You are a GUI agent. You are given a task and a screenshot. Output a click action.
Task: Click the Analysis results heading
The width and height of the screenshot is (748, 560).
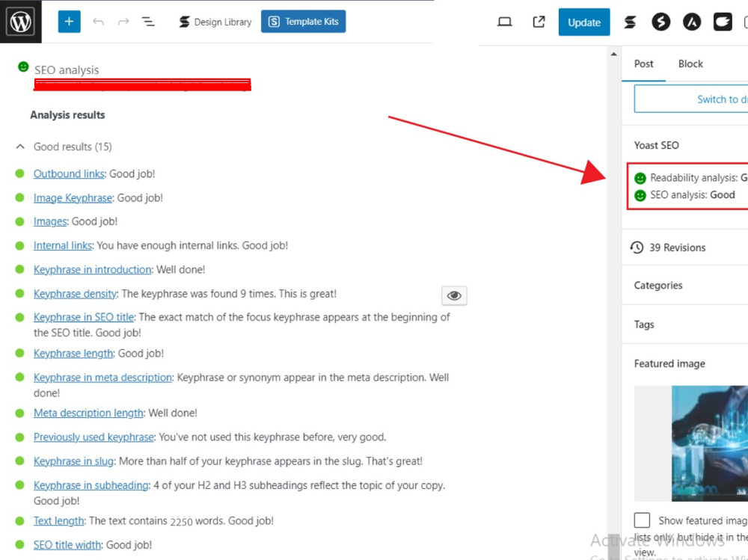pyautogui.click(x=67, y=115)
